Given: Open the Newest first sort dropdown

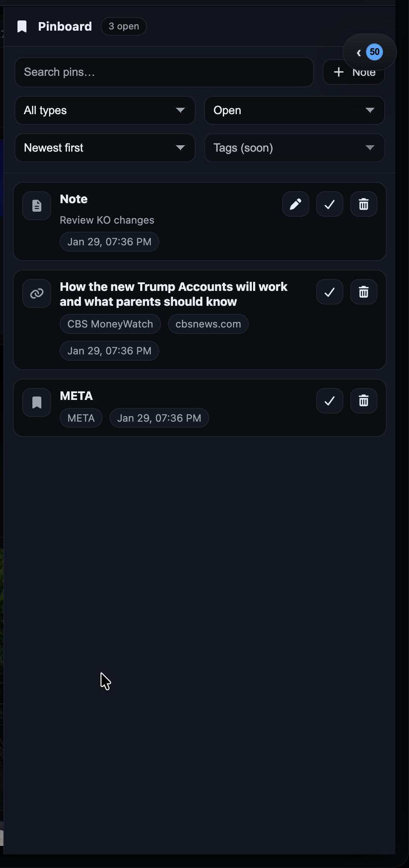Looking at the screenshot, I should point(105,148).
